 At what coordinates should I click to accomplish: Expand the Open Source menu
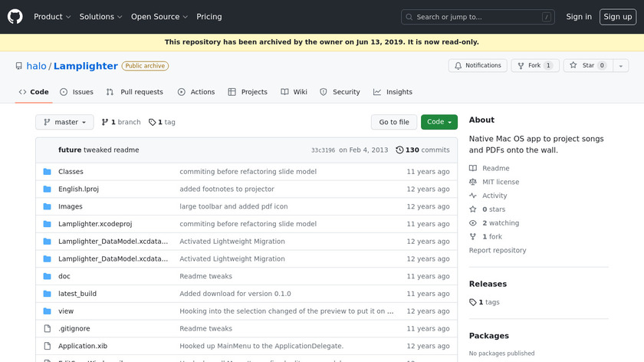(159, 17)
